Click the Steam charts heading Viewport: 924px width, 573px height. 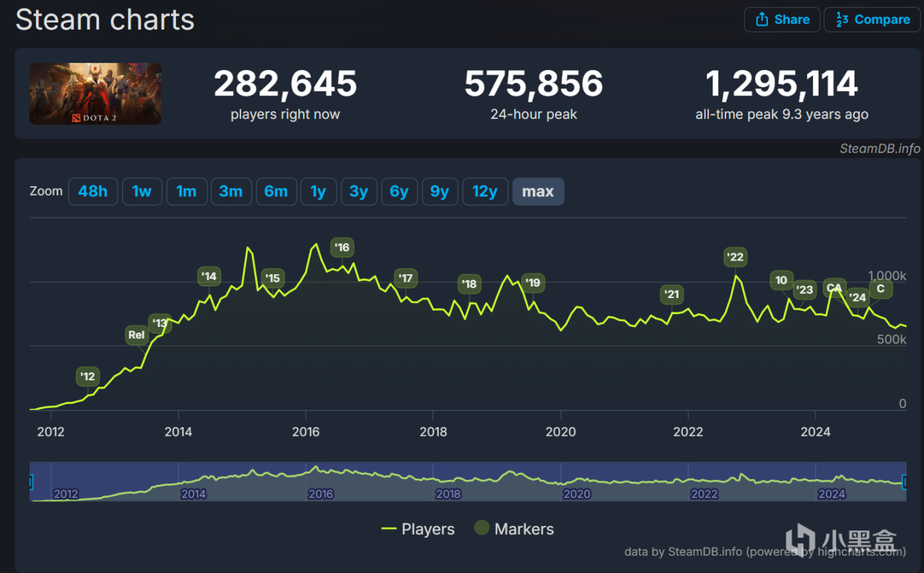tap(105, 19)
